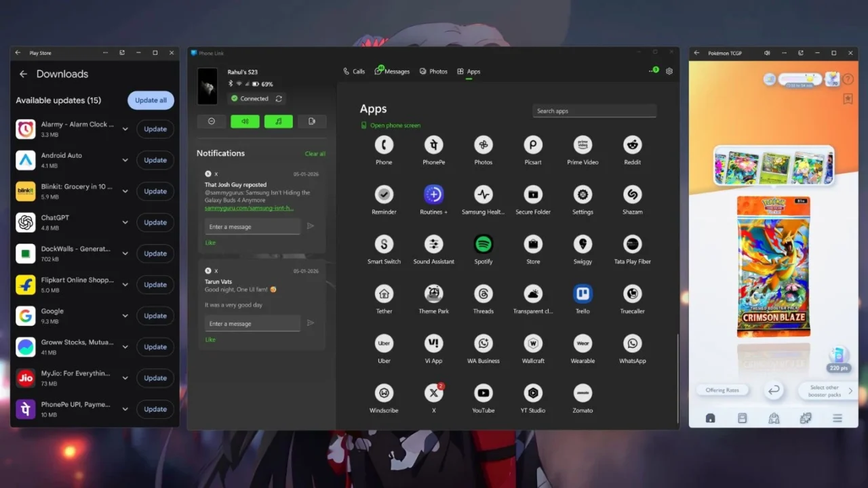868x488 pixels.
Task: Launch WhatsApp from the apps grid
Action: tap(632, 344)
